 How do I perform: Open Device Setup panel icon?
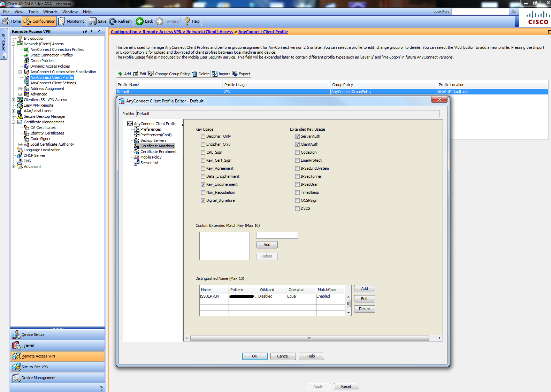tap(16, 335)
